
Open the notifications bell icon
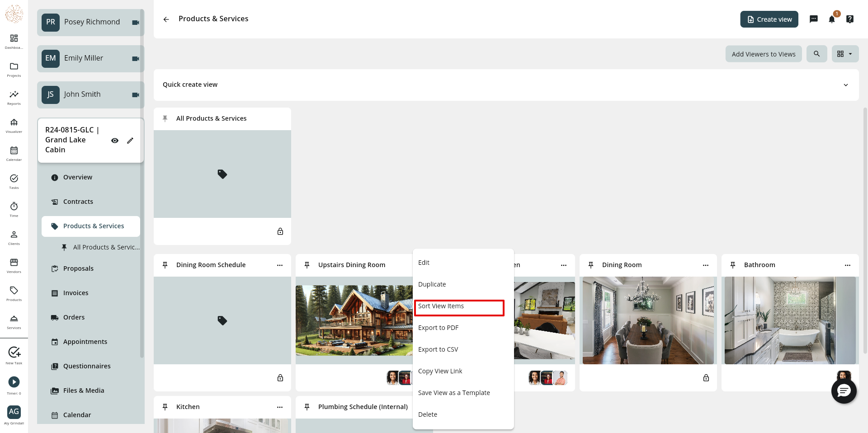pyautogui.click(x=832, y=19)
